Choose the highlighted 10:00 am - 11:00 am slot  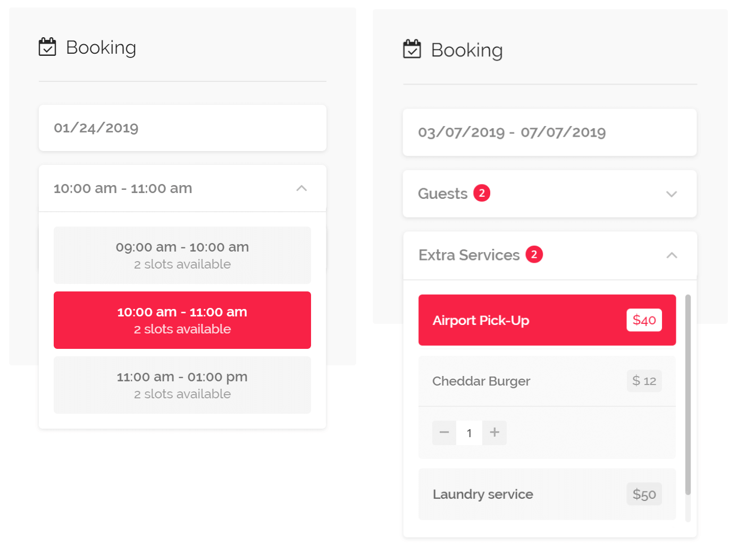point(182,320)
